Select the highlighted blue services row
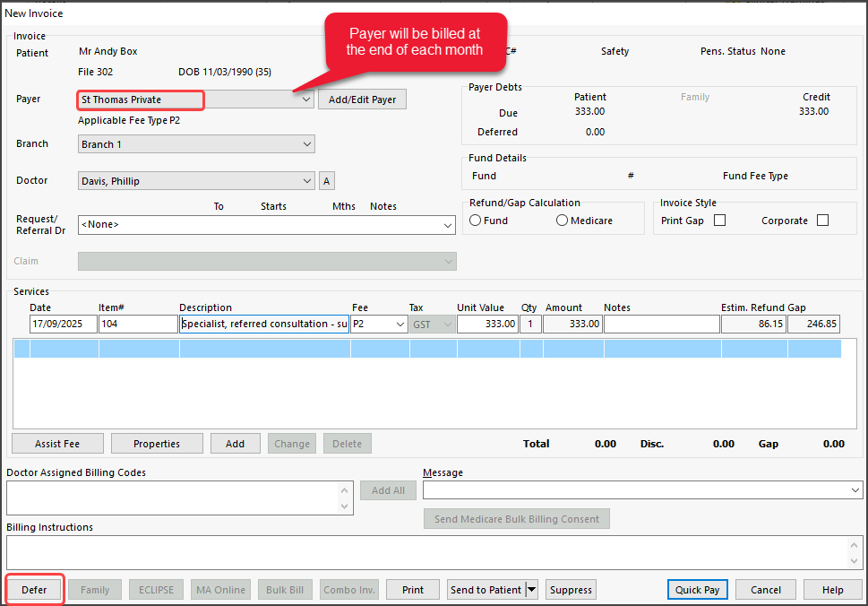 point(426,349)
